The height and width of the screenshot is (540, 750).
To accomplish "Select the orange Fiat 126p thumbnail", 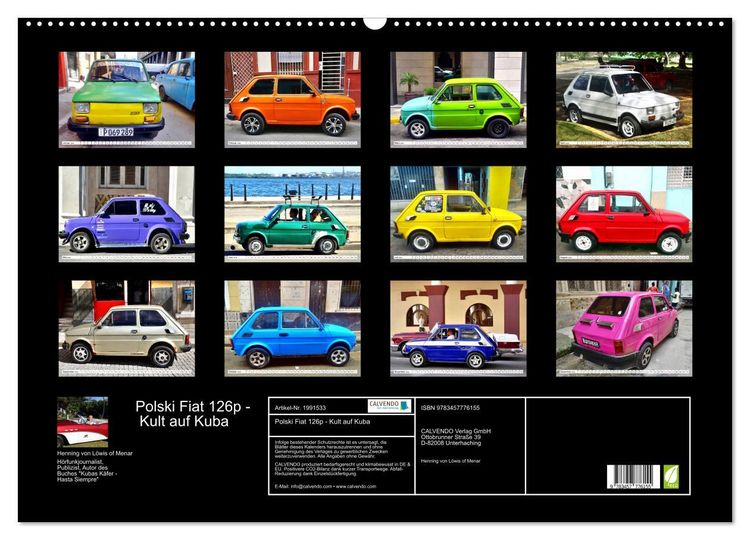I will click(x=292, y=99).
